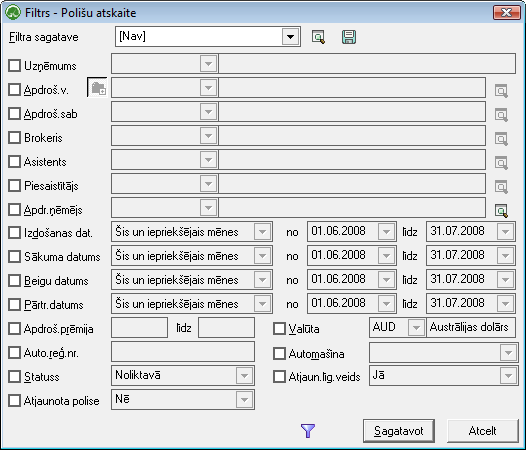Open the Beigu datums līdz date picker
Image resolution: width=526 pixels, height=450 pixels.
pos(505,280)
